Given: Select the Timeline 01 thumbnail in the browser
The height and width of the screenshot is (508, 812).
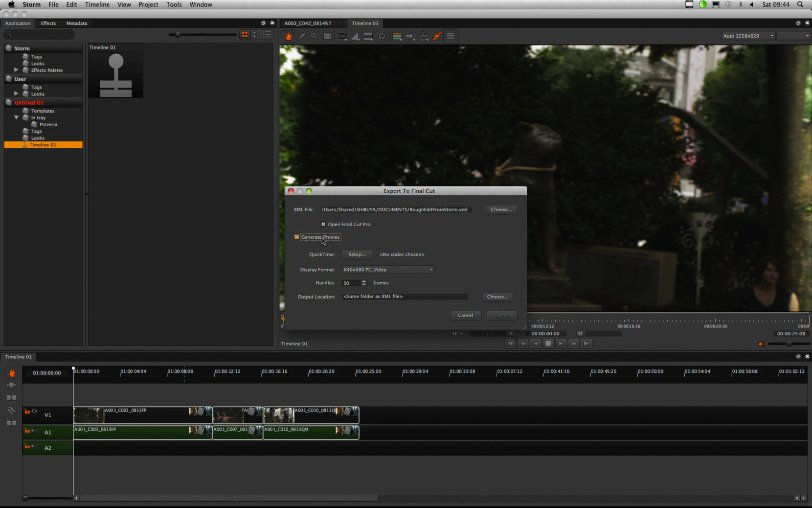Looking at the screenshot, I should [x=115, y=73].
